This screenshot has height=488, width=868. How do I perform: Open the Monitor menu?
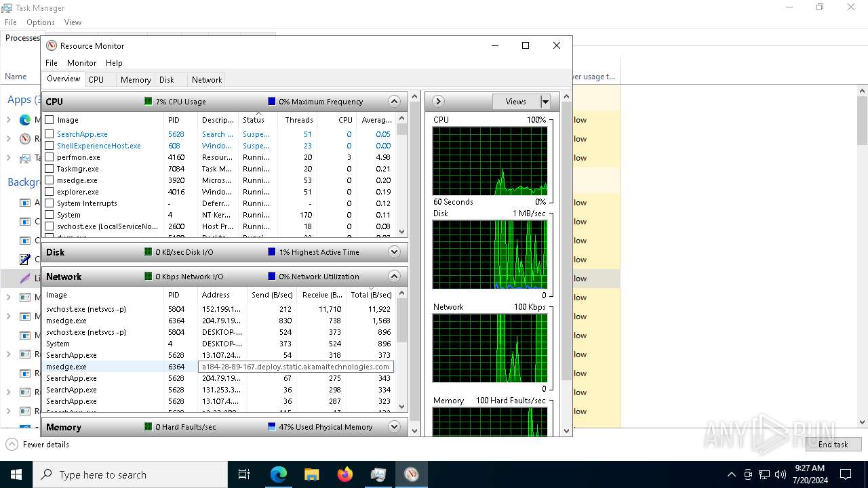point(81,63)
